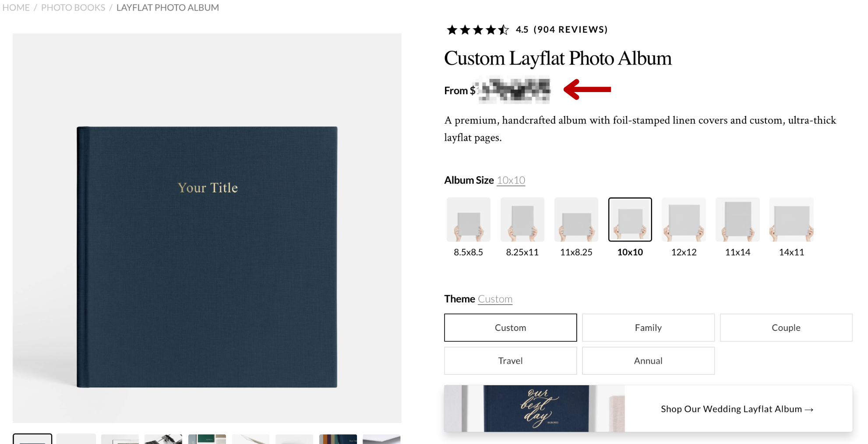Select the 10x10 album size icon
Screen dimensions: 868x444
coord(630,220)
